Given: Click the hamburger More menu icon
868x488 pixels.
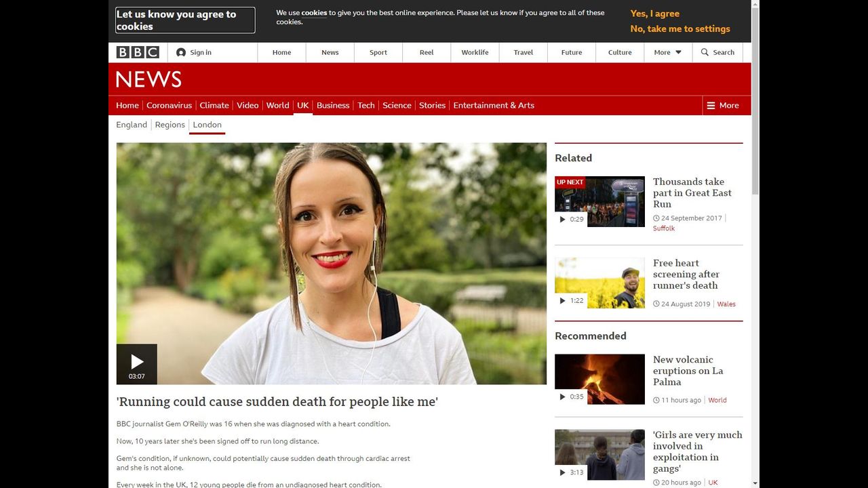Looking at the screenshot, I should coord(711,106).
